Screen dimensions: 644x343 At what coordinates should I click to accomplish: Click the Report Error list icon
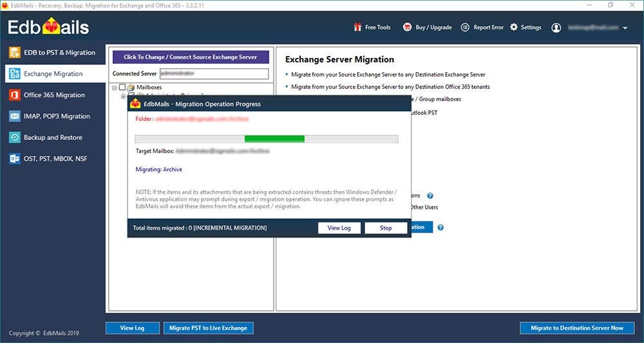tap(465, 28)
